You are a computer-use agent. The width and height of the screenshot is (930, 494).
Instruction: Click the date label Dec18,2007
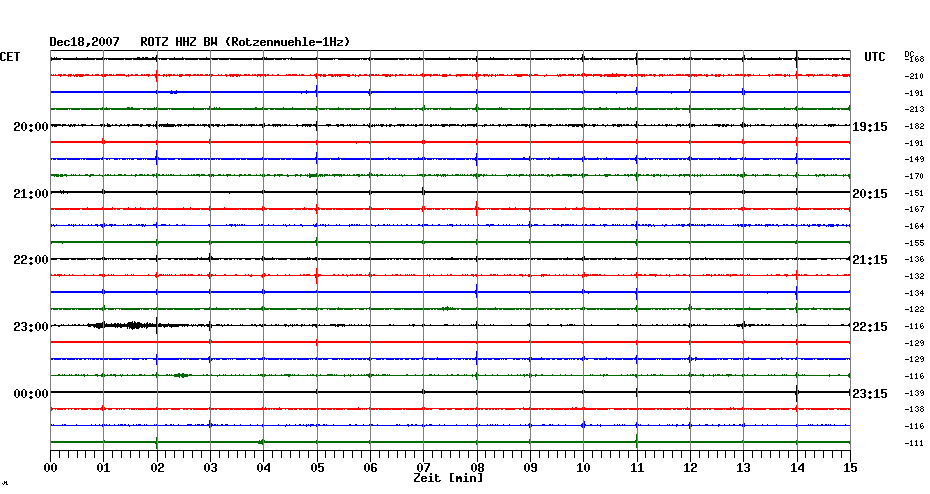[84, 42]
